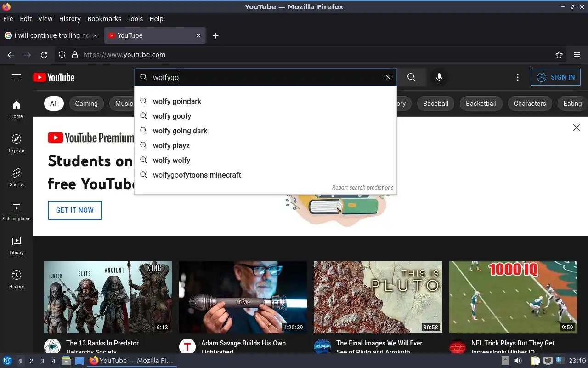This screenshot has height=368, width=588.
Task: Open the YouTube guide hamburger menu
Action: (x=17, y=77)
